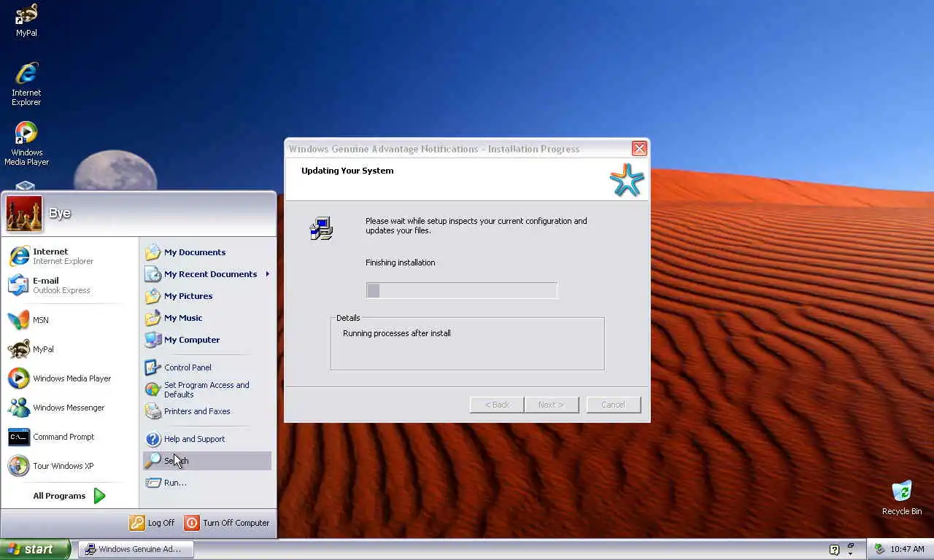Expand the My Recent Documents submenu arrow
The width and height of the screenshot is (934, 560).
(x=267, y=274)
